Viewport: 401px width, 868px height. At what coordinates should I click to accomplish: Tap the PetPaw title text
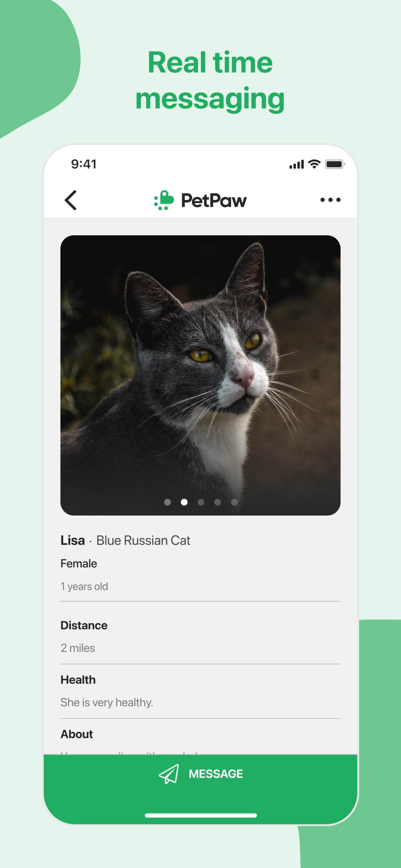pos(214,201)
